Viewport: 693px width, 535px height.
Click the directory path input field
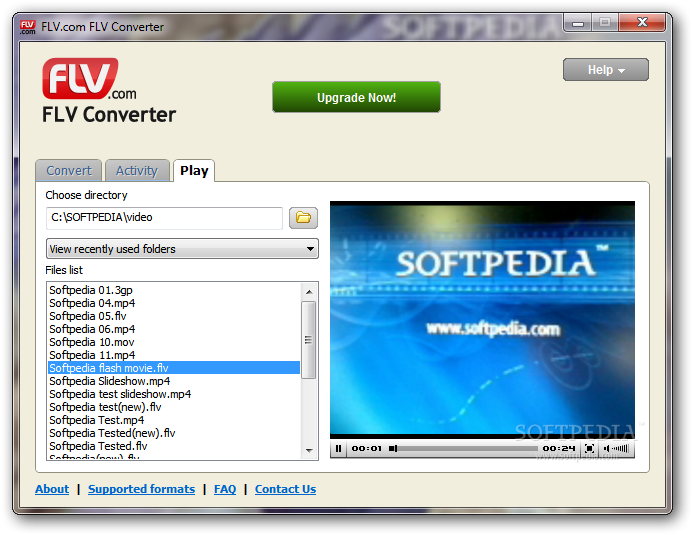[x=164, y=218]
